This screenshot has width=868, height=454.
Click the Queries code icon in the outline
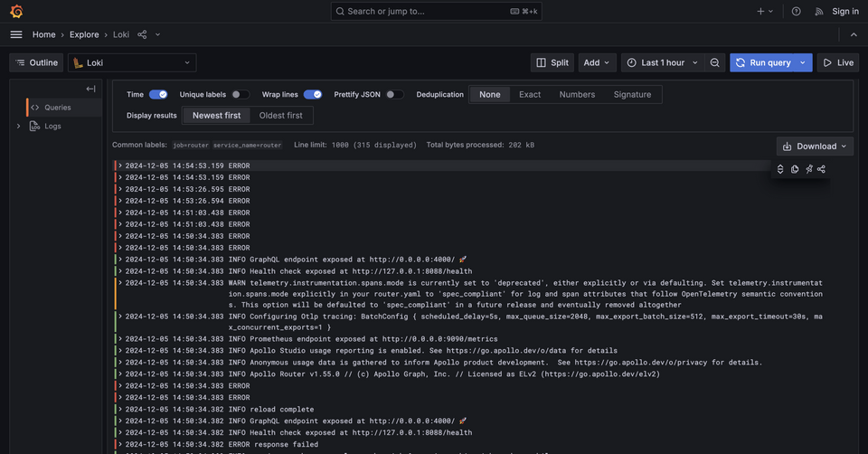35,108
